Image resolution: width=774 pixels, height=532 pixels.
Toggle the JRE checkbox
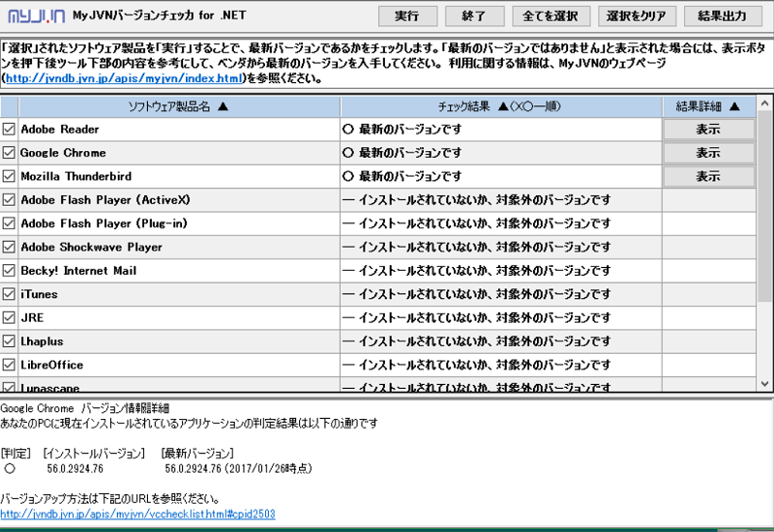pos(9,318)
